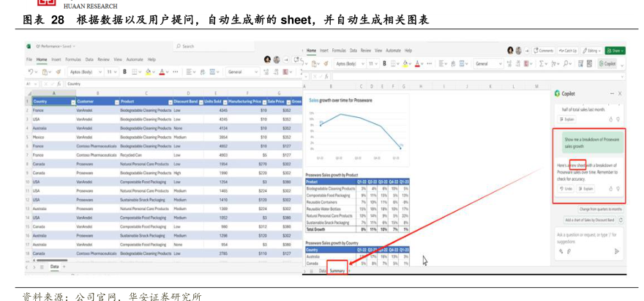
Task: Click Copilot ribbon button in right window
Action: pyautogui.click(x=608, y=64)
